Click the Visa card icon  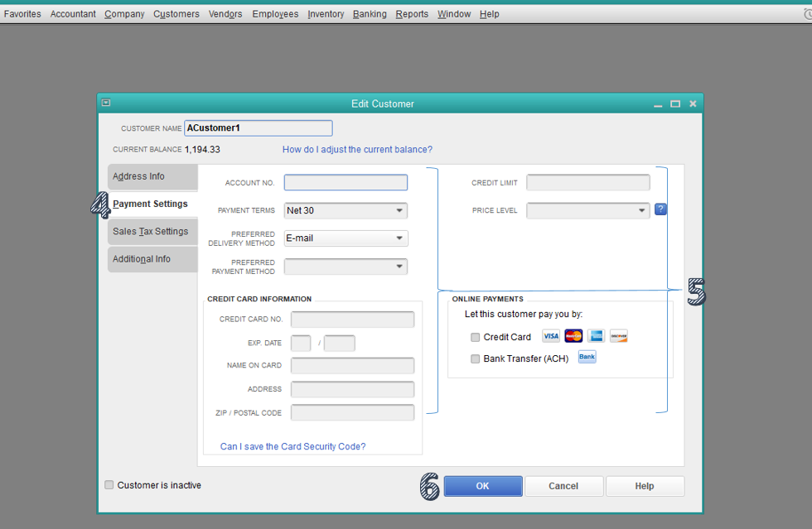click(551, 336)
